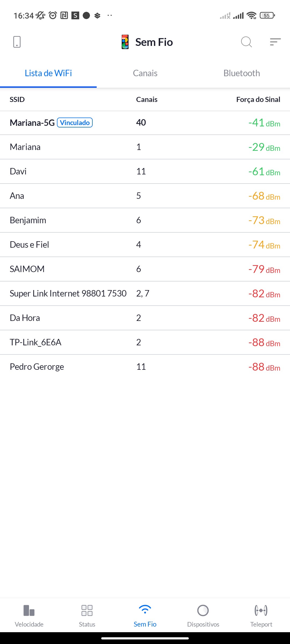Tap the phone device icon top-left
290x644 pixels.
click(17, 42)
